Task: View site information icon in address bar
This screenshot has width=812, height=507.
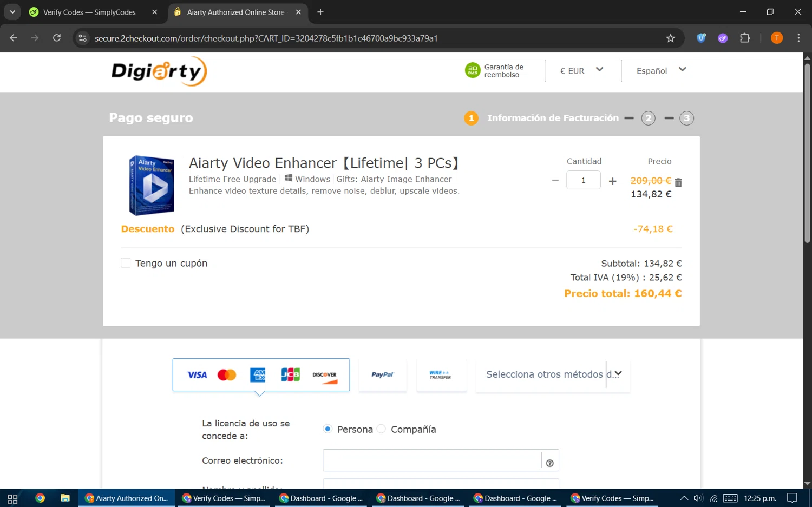Action: 82,38
